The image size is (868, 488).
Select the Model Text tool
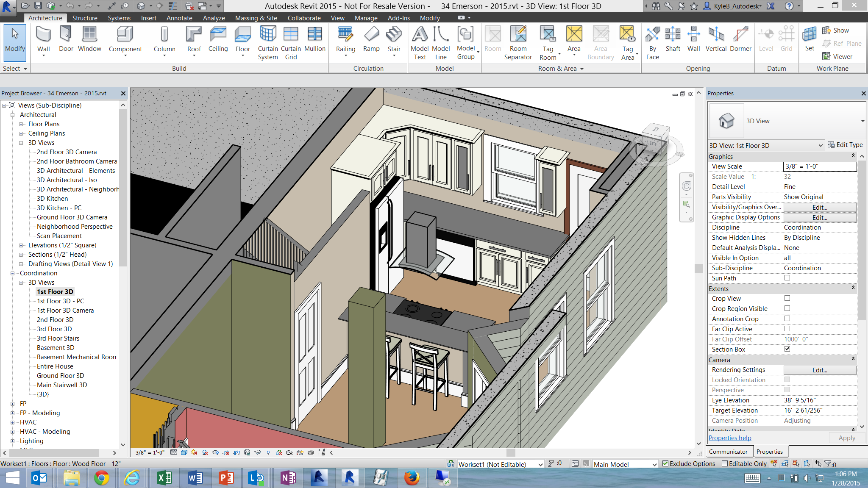[420, 43]
